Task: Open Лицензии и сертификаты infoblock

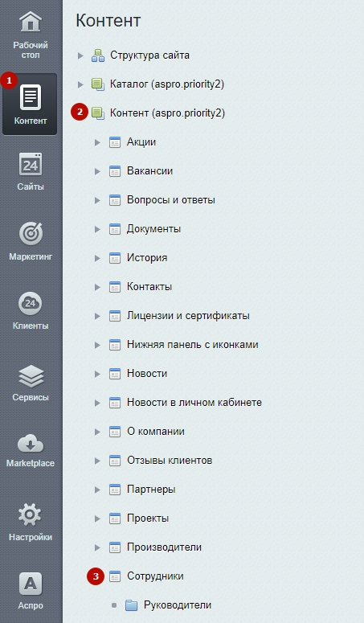Action: 188,316
